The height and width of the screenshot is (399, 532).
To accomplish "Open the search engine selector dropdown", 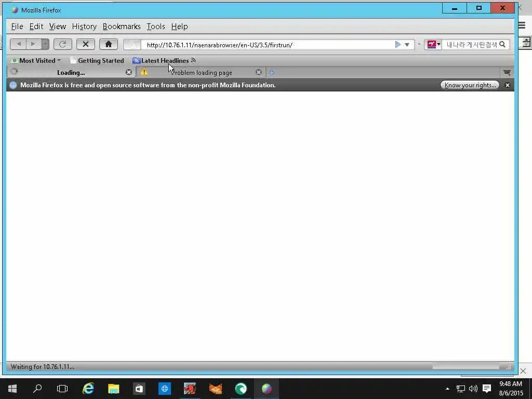I will coord(433,45).
